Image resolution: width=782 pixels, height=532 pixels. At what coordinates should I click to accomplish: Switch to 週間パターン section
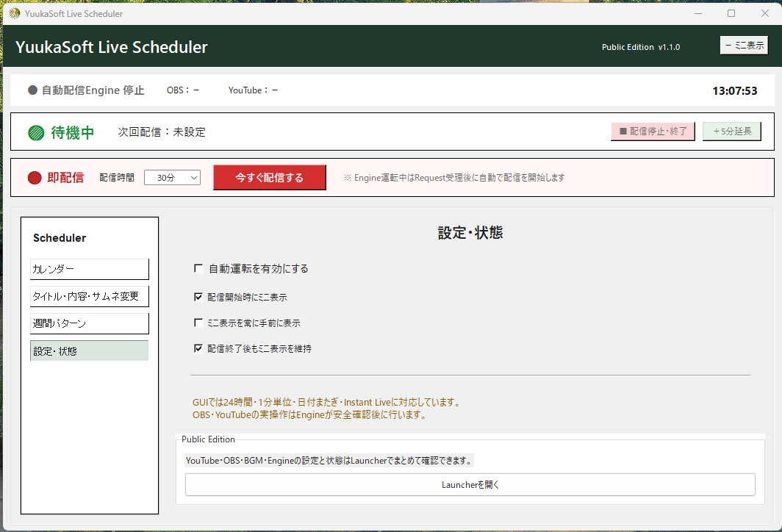pyautogui.click(x=89, y=323)
